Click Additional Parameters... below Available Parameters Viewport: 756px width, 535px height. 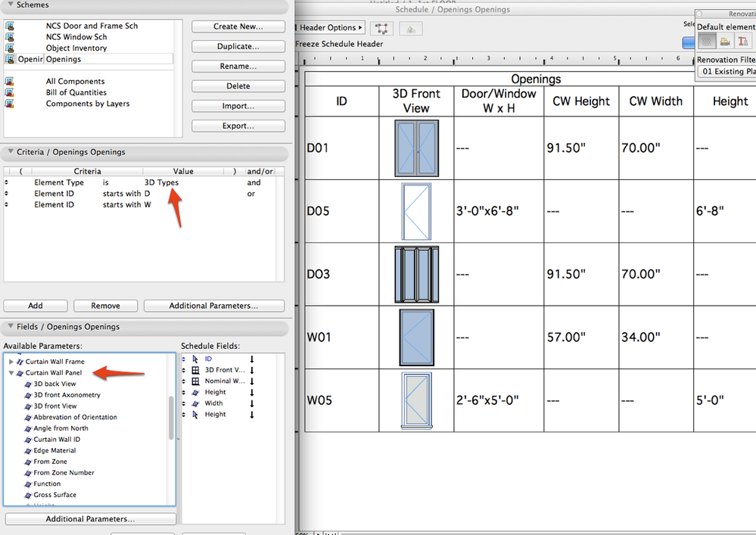click(x=90, y=519)
